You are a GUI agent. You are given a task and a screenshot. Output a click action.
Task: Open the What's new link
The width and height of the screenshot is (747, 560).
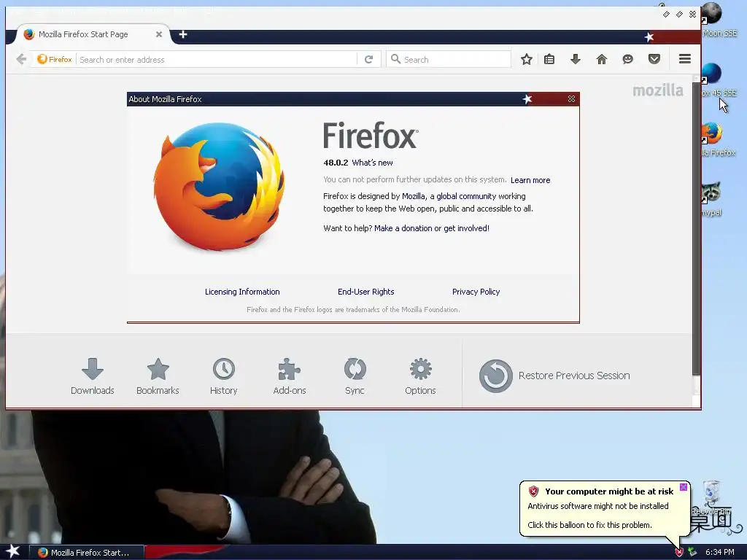click(373, 163)
